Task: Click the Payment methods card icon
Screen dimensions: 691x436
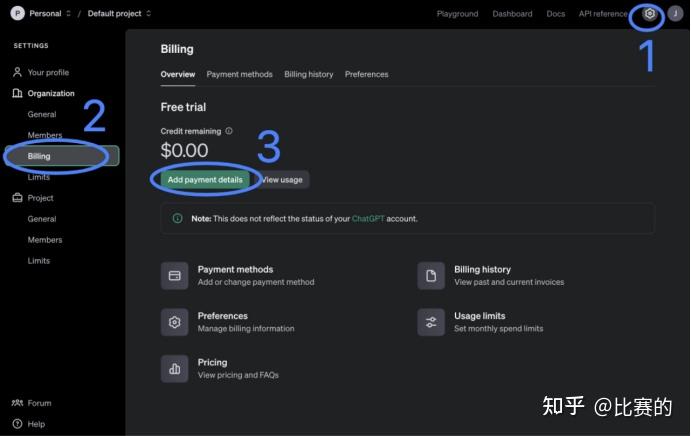Action: [175, 276]
